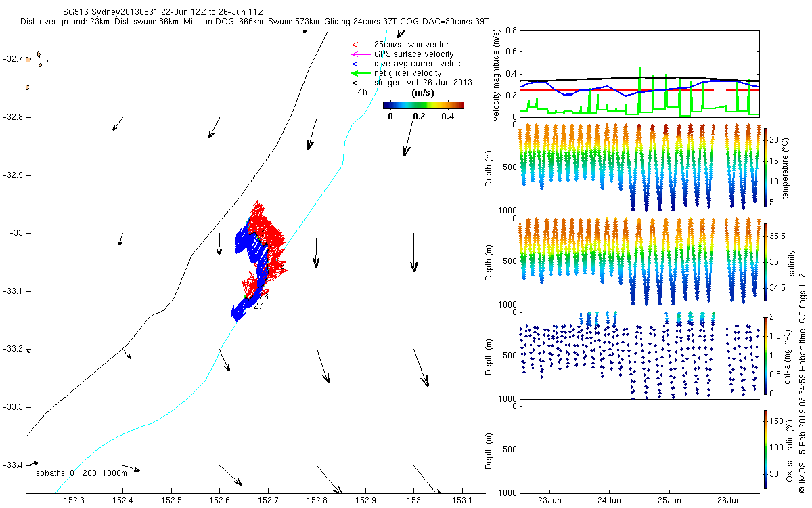812x508 pixels.
Task: Click the 'isobaths: 0 200 1000m' label
Action: (x=81, y=473)
